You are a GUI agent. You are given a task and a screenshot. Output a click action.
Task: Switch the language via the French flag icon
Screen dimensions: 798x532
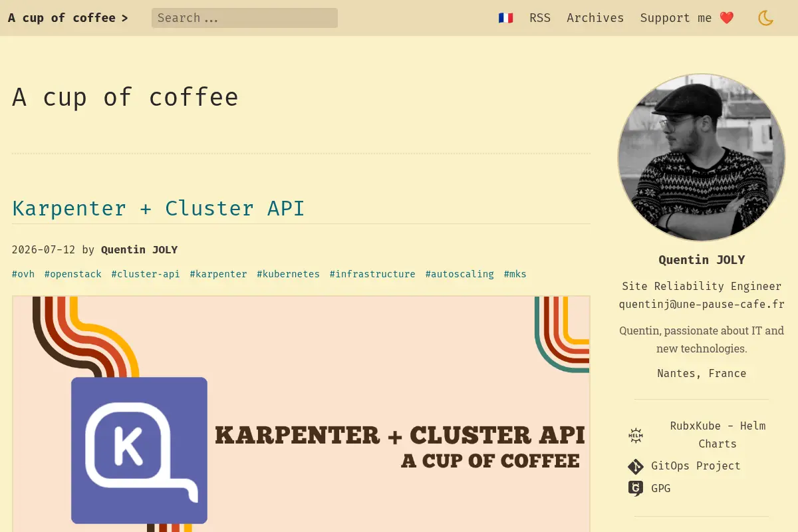point(505,18)
